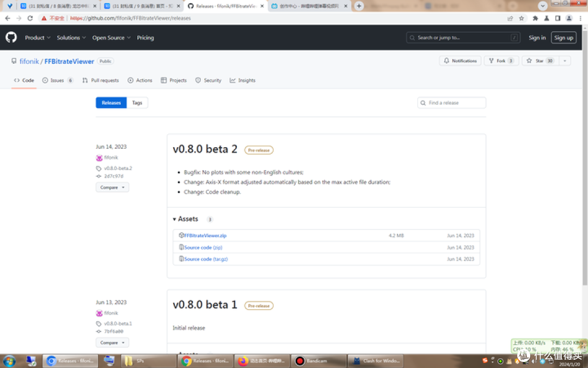The image size is (588, 368).
Task: Click the Notifications button
Action: [x=460, y=61]
